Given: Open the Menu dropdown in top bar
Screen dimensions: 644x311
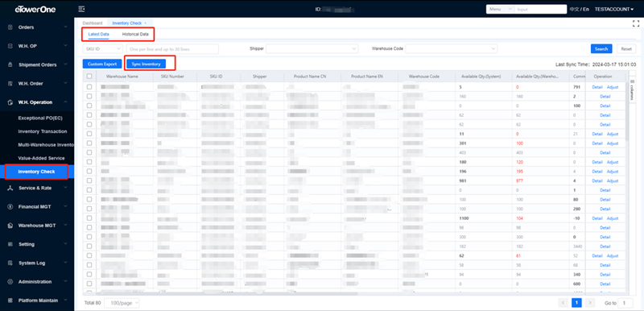Looking at the screenshot, I should coord(500,9).
